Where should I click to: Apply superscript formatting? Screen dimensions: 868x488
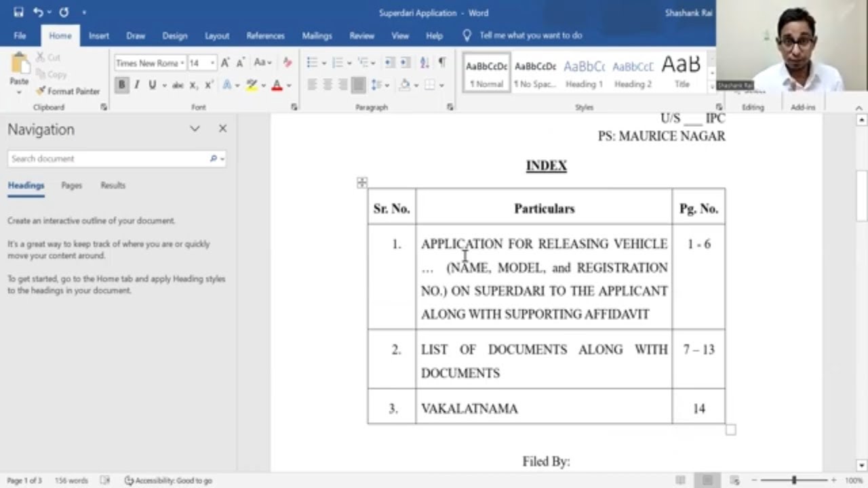tap(209, 85)
